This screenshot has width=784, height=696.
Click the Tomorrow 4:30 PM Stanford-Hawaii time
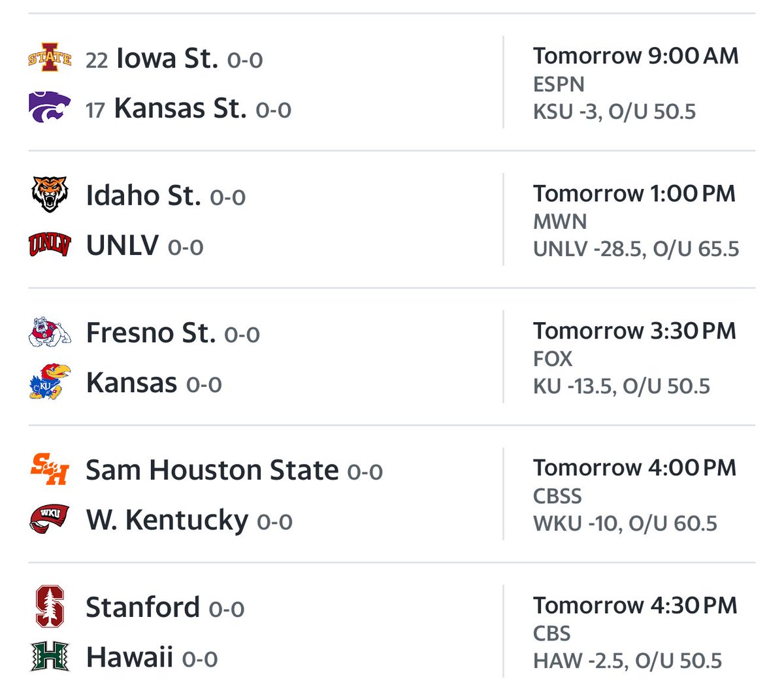click(634, 605)
